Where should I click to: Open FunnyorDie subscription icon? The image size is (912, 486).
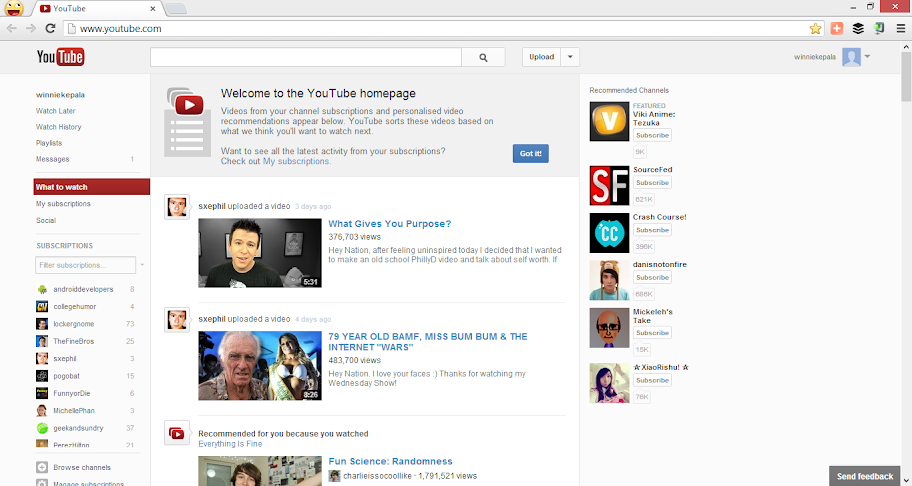[42, 394]
